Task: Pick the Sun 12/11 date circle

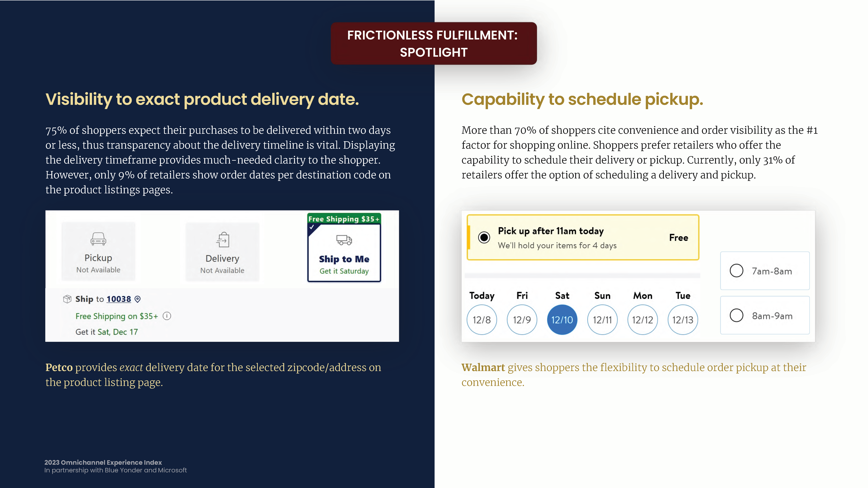Action: click(602, 320)
